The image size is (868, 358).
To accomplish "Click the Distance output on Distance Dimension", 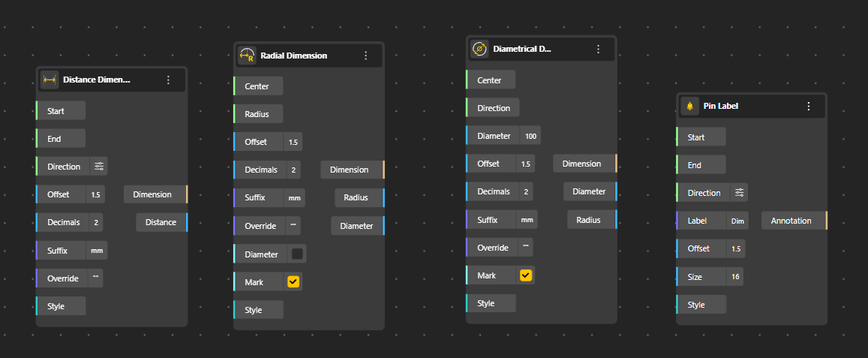I will click(x=161, y=222).
